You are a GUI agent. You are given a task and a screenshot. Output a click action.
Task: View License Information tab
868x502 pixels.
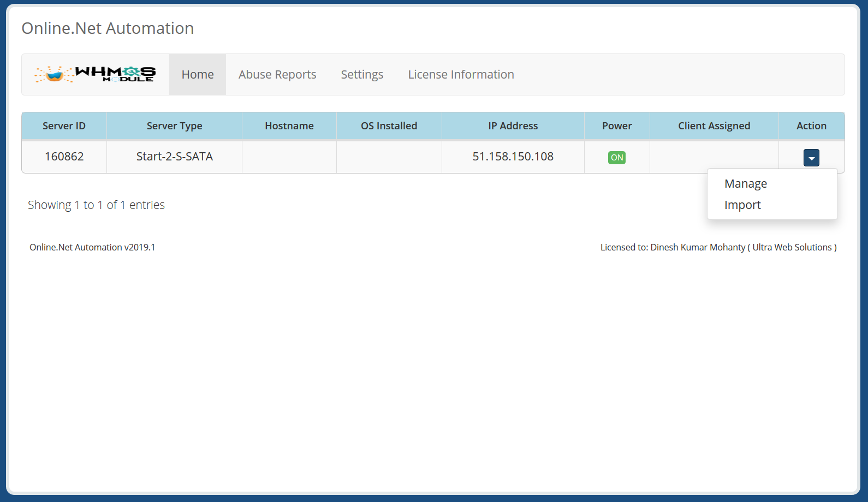[461, 74]
